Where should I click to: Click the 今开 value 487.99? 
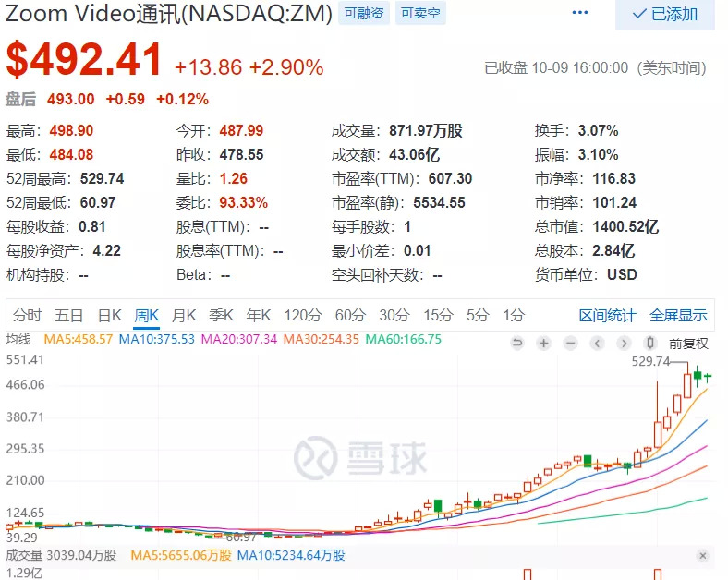[241, 131]
